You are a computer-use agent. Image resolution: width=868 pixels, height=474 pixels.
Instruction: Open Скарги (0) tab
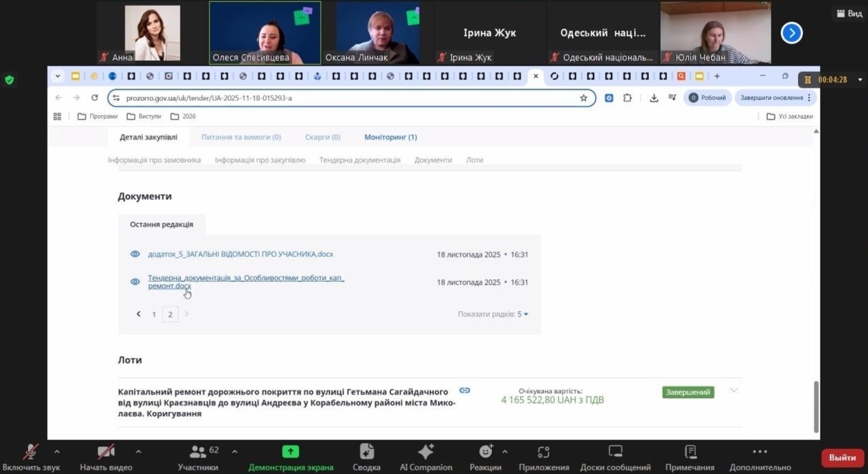(323, 137)
